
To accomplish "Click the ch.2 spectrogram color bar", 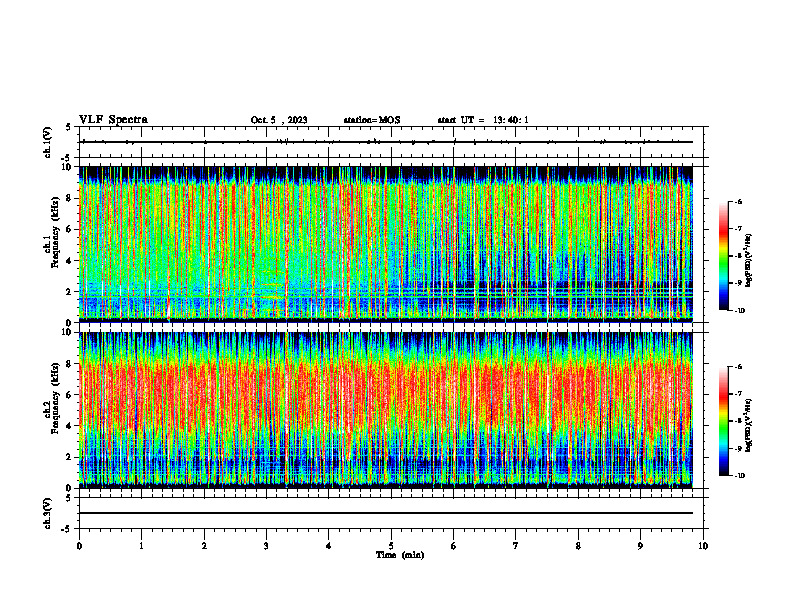I will coord(723,421).
